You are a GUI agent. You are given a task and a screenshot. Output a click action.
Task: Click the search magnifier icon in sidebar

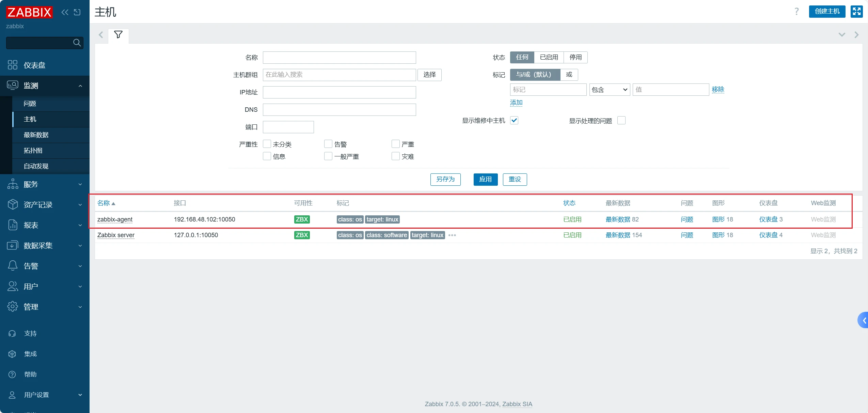(77, 43)
